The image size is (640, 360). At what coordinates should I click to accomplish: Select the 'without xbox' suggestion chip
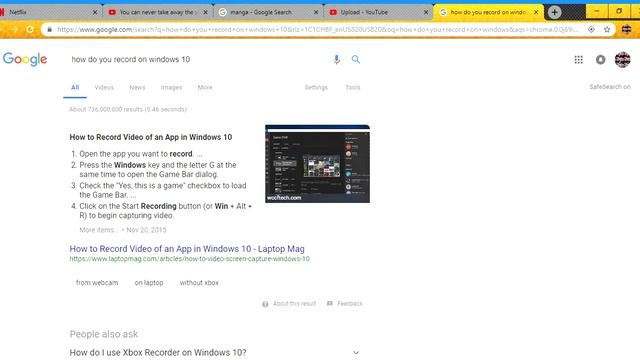pos(199,282)
